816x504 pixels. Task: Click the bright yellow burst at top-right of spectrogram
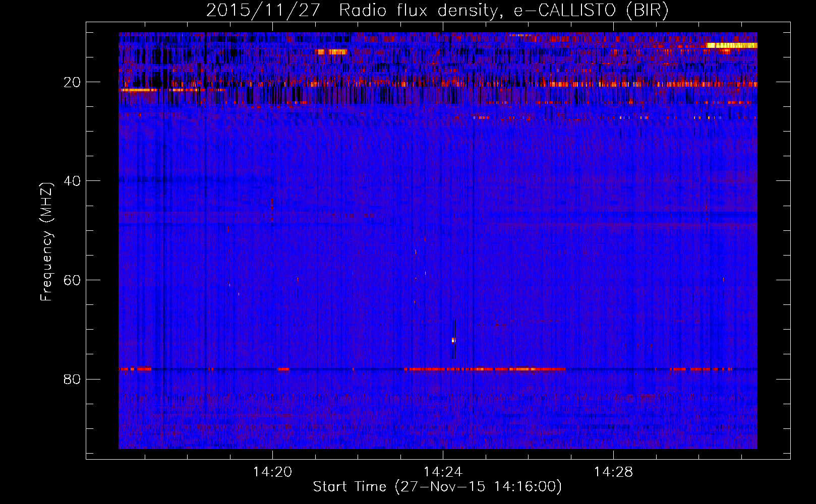pyautogui.click(x=731, y=45)
